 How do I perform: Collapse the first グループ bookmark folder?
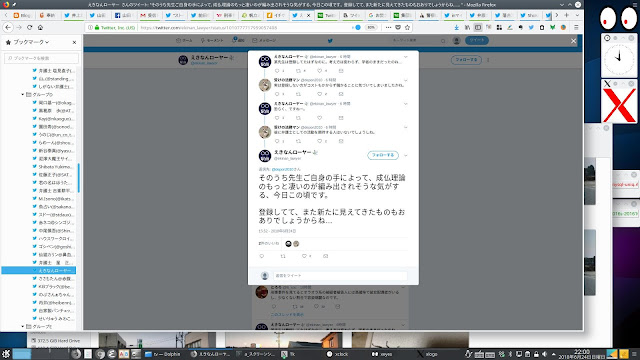click(23, 94)
